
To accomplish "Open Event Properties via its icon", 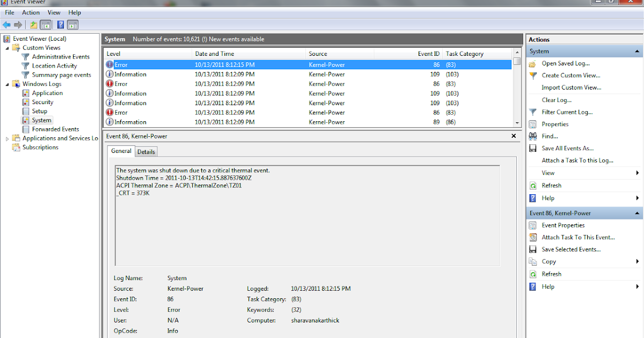I will (x=533, y=225).
